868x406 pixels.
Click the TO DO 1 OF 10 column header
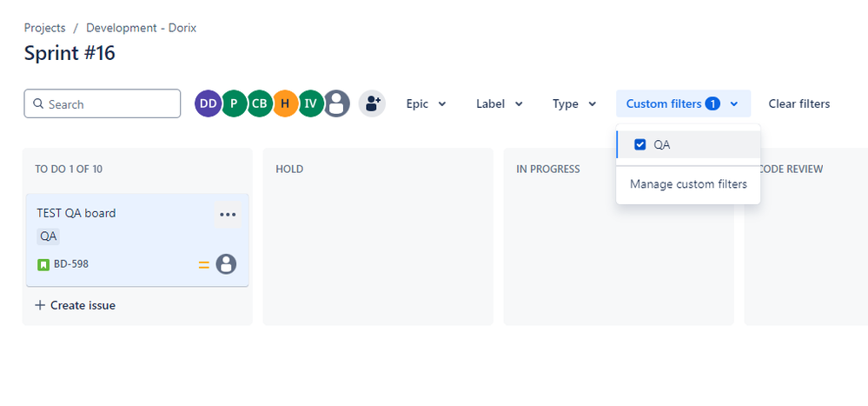(69, 170)
